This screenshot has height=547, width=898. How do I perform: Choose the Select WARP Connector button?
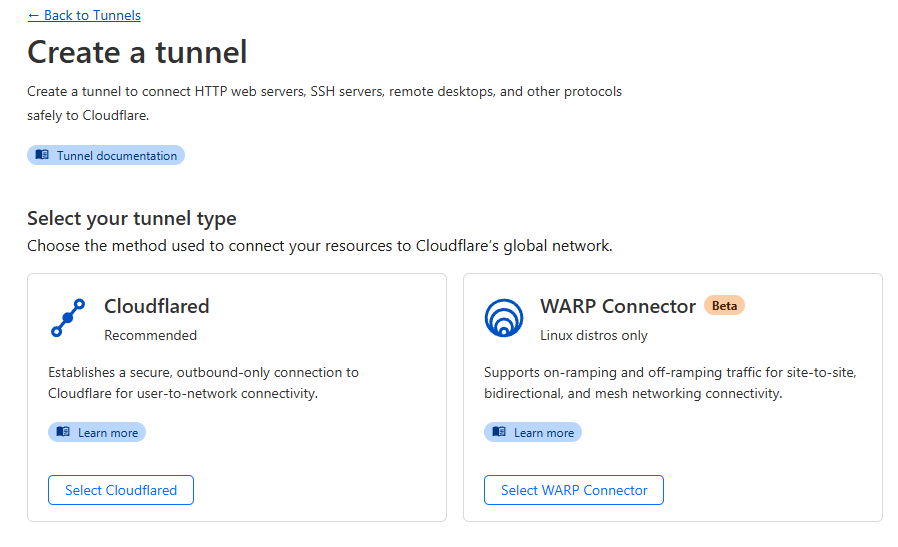pos(574,490)
